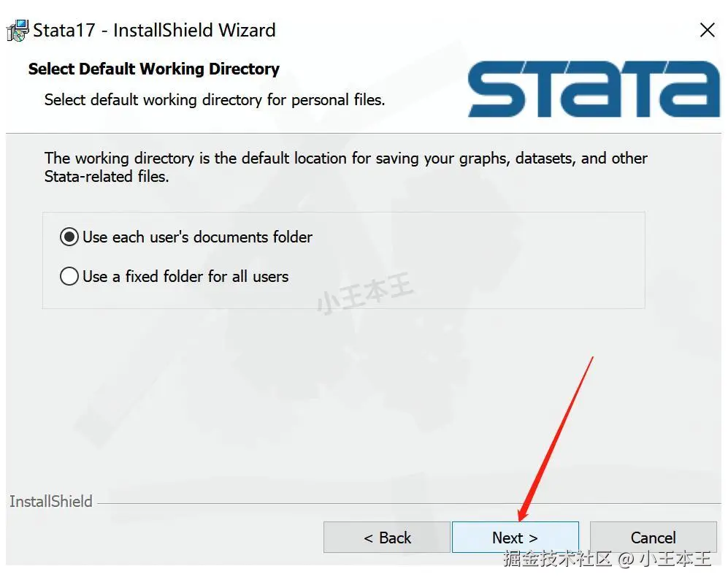Select the fixed folder radio circle
The height and width of the screenshot is (585, 728).
pyautogui.click(x=69, y=276)
